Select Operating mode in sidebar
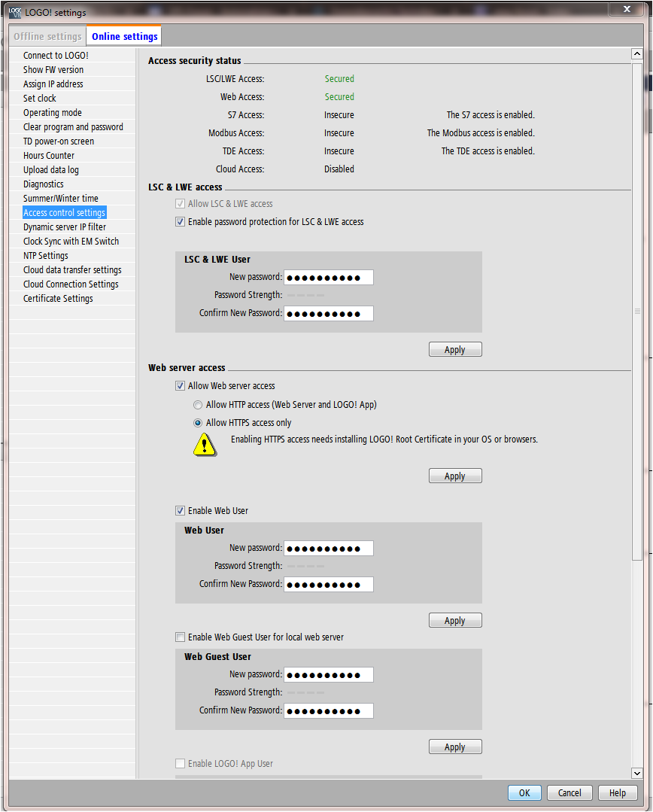 pos(53,112)
